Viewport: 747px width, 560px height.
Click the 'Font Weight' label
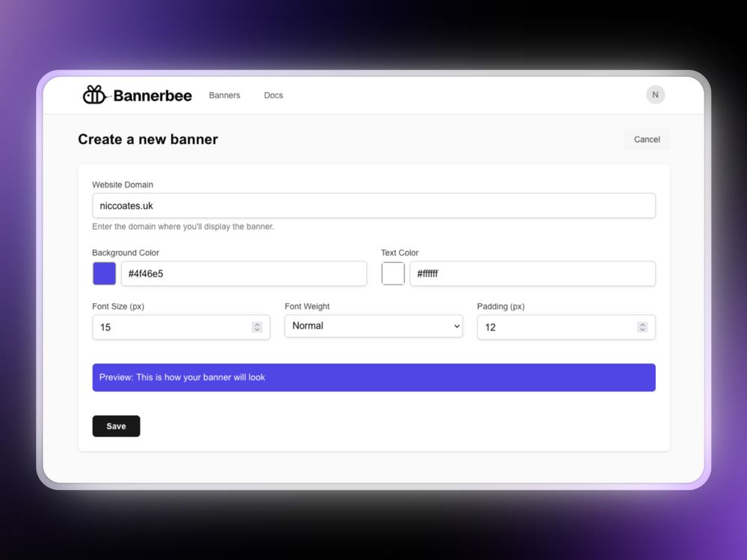point(307,307)
